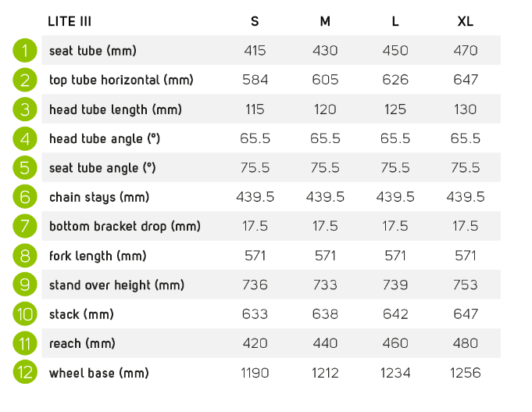The width and height of the screenshot is (532, 412).
Task: Select the stack value 633 for S
Action: 255,314
